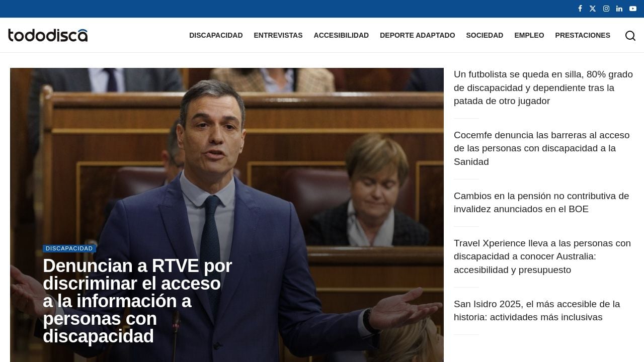Open the search magnifier icon

tap(630, 35)
